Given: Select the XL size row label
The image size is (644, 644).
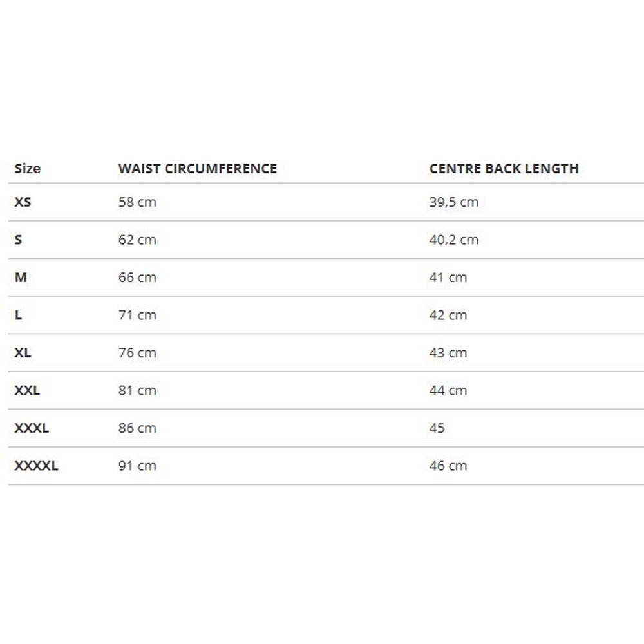Looking at the screenshot, I should [x=23, y=353].
